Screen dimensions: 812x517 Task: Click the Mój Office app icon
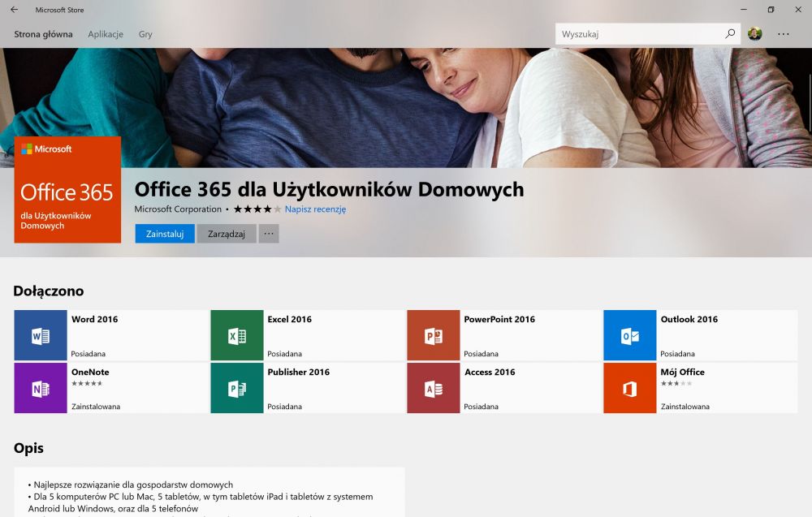(x=630, y=388)
